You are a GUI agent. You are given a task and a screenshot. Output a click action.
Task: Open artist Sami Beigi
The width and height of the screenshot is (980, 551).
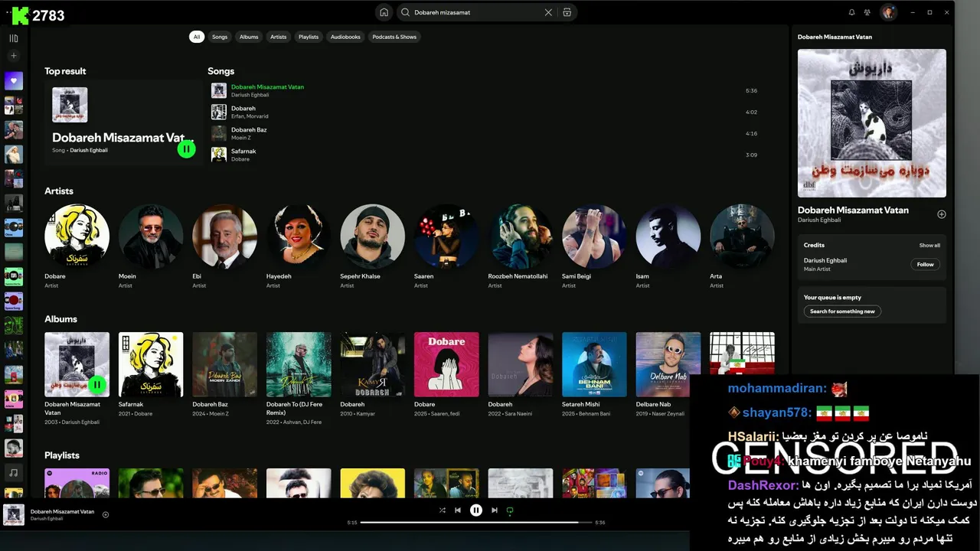(x=594, y=236)
